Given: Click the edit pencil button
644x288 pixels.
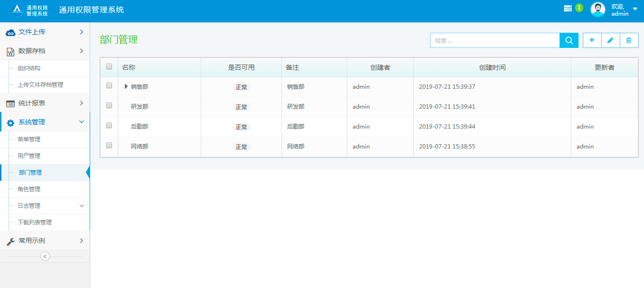Looking at the screenshot, I should click(610, 40).
